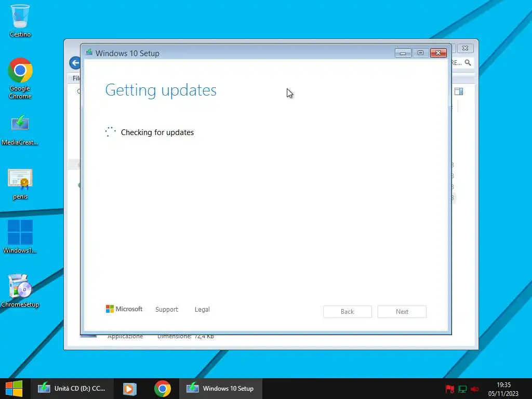Open network status tray icon

(462, 389)
